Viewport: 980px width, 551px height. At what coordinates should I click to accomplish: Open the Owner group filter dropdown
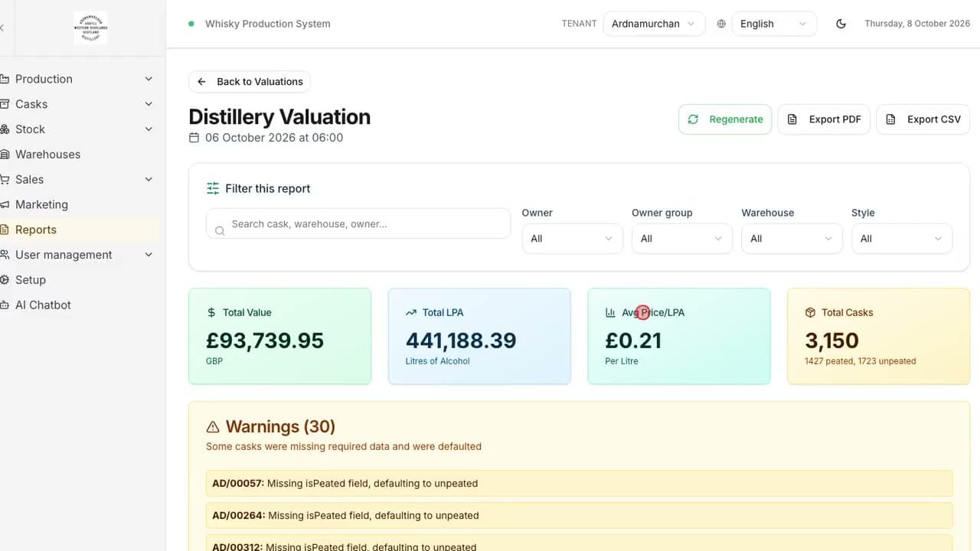[681, 239]
